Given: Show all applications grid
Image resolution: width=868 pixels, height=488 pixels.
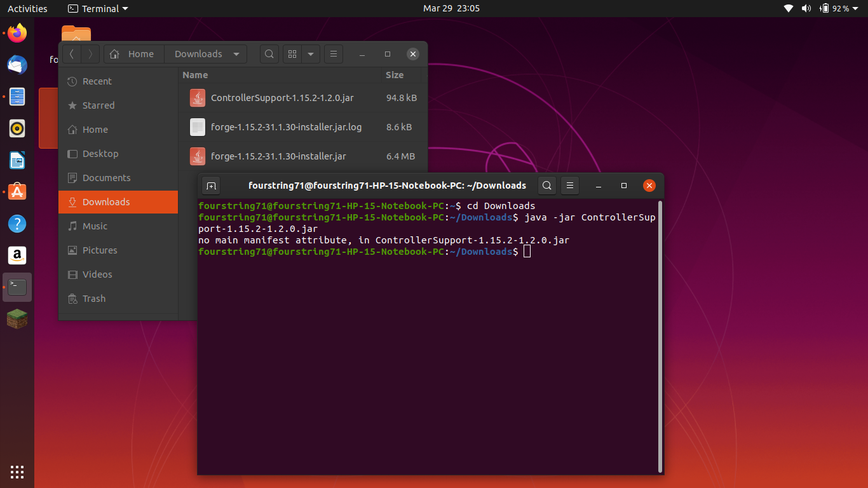Looking at the screenshot, I should [17, 471].
